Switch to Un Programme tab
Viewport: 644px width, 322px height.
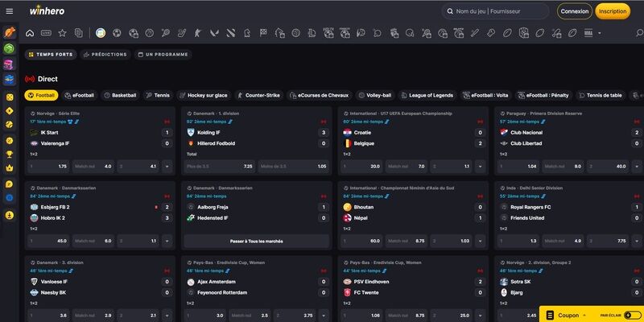163,55
